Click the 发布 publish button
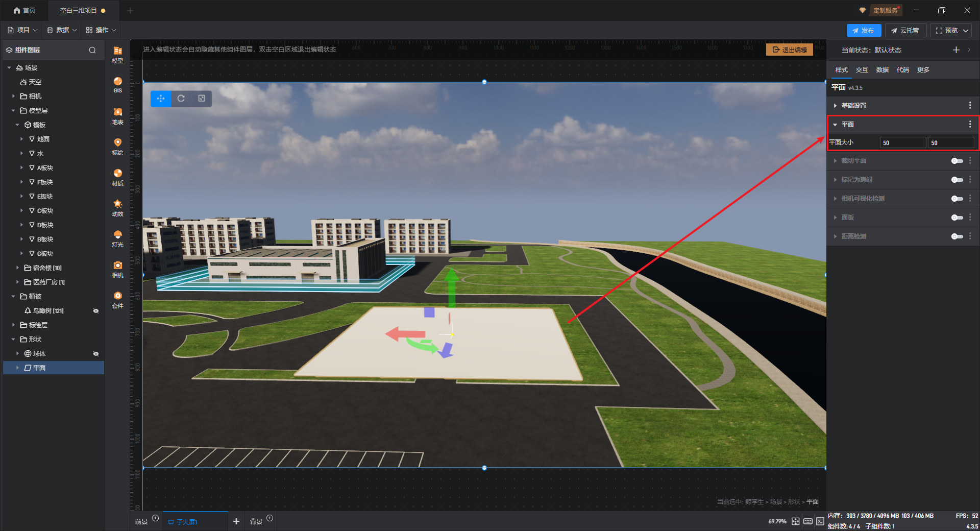Screen dimensions: 980x531 (864, 31)
